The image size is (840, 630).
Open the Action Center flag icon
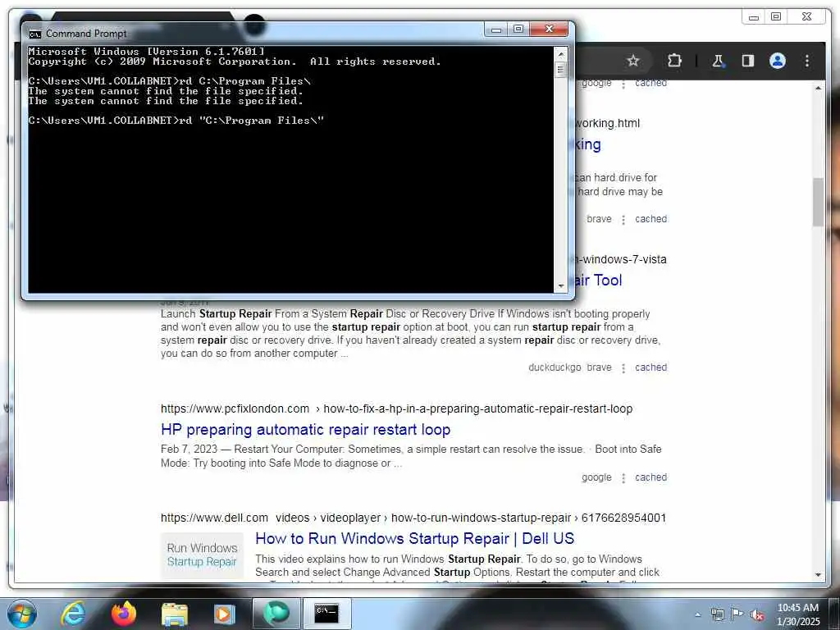[x=737, y=614]
